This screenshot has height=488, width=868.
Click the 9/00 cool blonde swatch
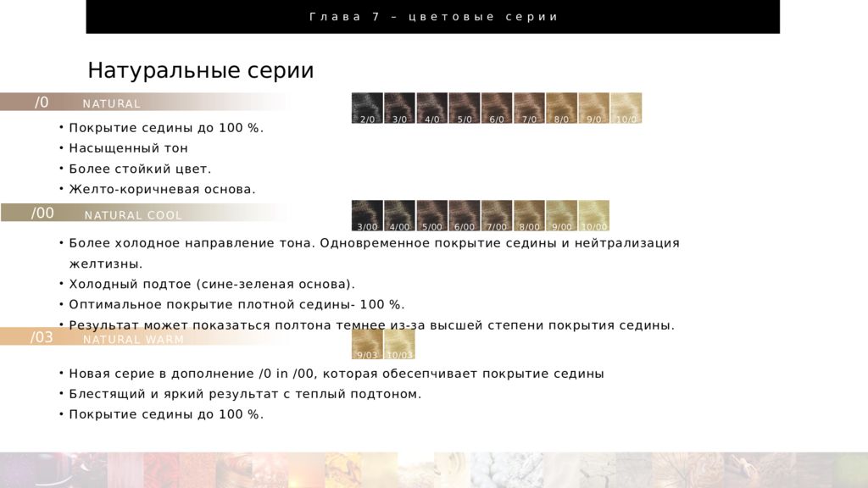(561, 216)
